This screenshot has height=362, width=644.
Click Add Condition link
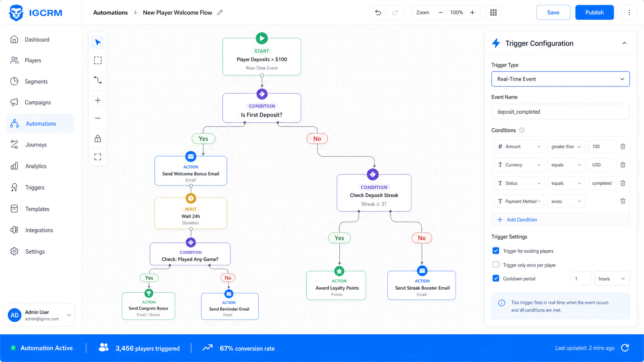pos(517,219)
